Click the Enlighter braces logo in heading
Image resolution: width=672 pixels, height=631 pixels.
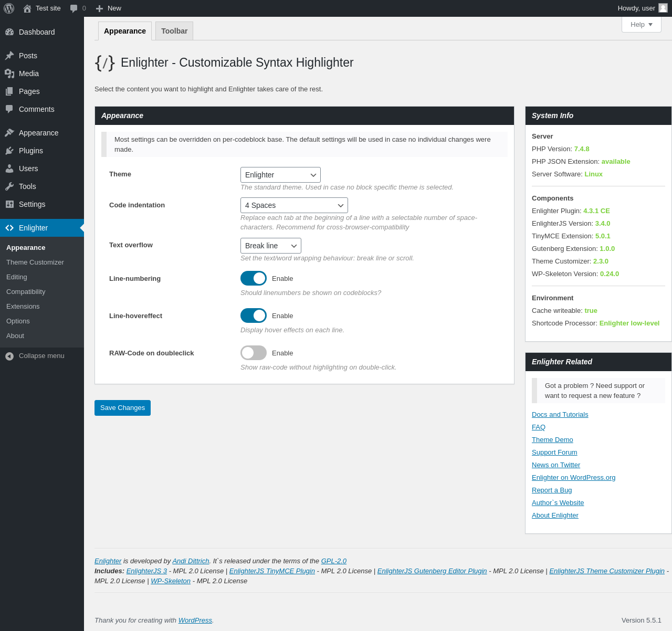point(105,63)
